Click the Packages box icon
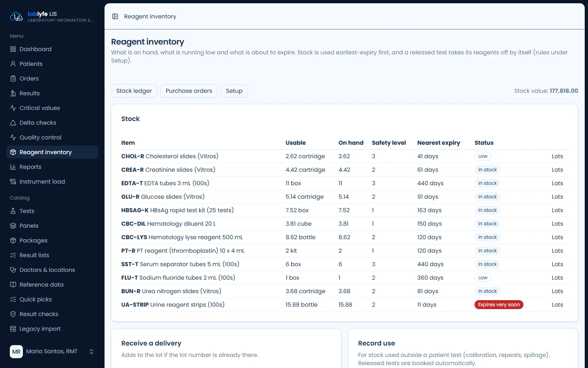Viewport: 588px width, 368px height. pos(13,240)
